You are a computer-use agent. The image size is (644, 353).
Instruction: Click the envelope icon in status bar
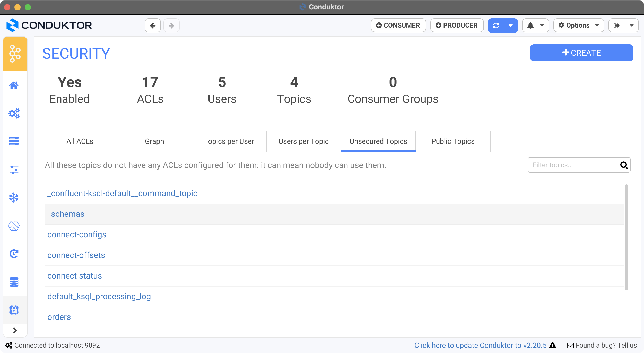pyautogui.click(x=570, y=346)
